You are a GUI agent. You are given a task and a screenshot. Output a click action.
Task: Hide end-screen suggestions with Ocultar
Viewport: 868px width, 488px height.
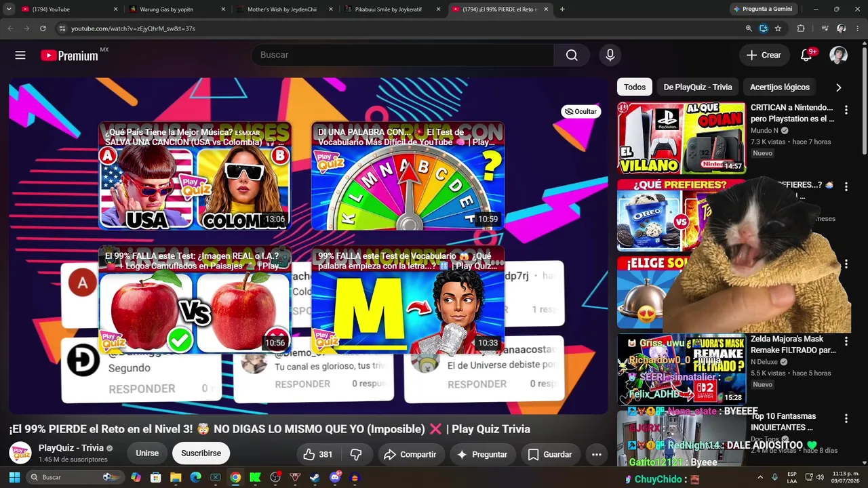(581, 111)
